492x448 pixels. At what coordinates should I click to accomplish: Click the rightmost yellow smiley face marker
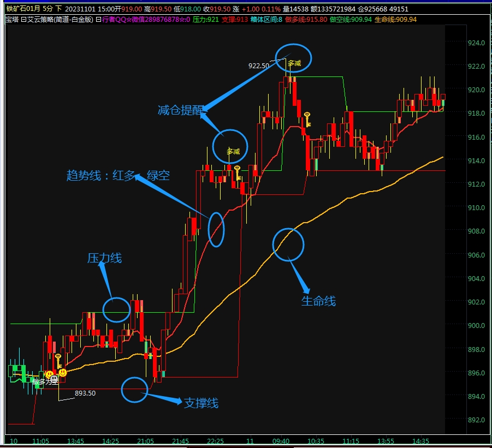(63, 372)
